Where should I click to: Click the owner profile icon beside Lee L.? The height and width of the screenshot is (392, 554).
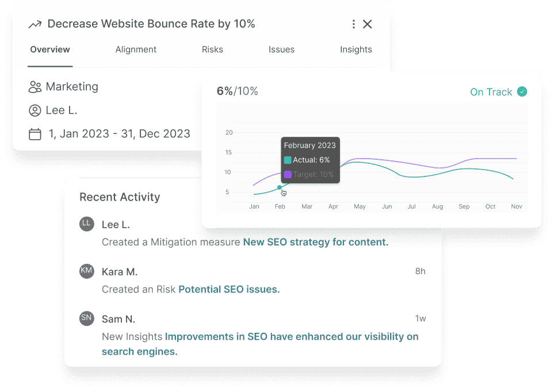click(35, 110)
